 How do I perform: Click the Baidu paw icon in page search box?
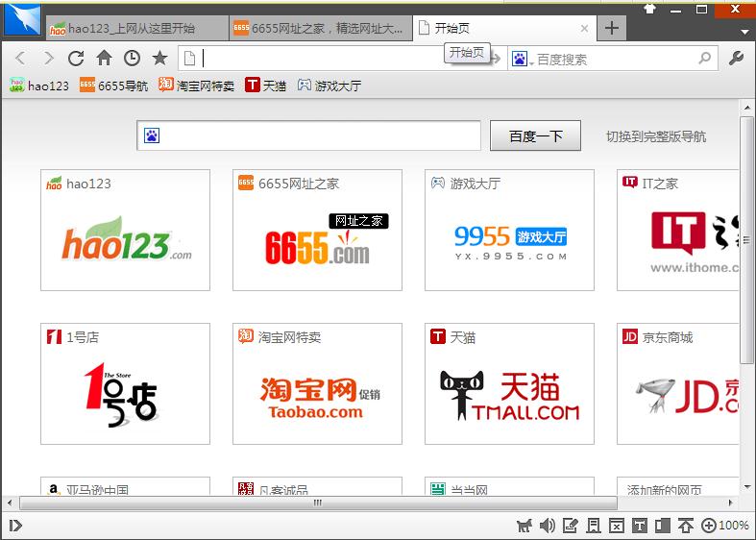point(152,135)
